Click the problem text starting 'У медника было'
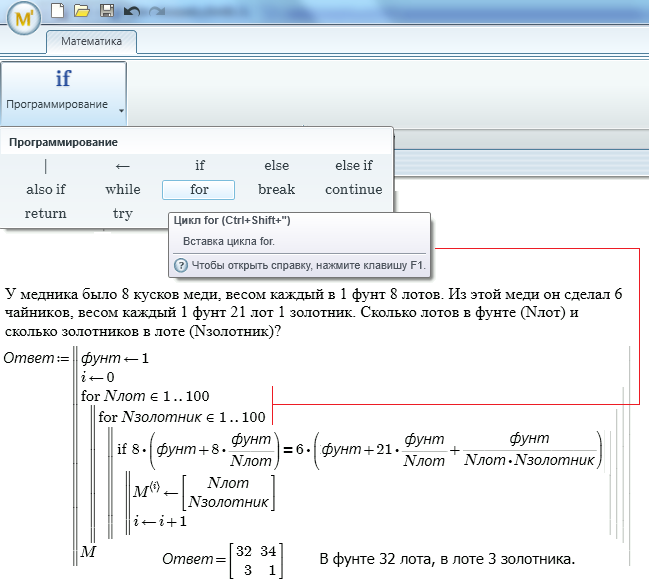The image size is (649, 582). coord(313,313)
